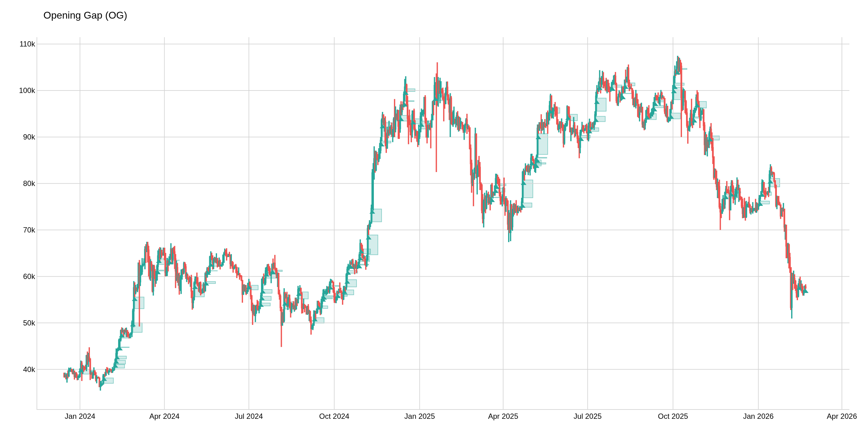Click the 60k y-axis tick label
The height and width of the screenshot is (434, 868).
coord(29,277)
